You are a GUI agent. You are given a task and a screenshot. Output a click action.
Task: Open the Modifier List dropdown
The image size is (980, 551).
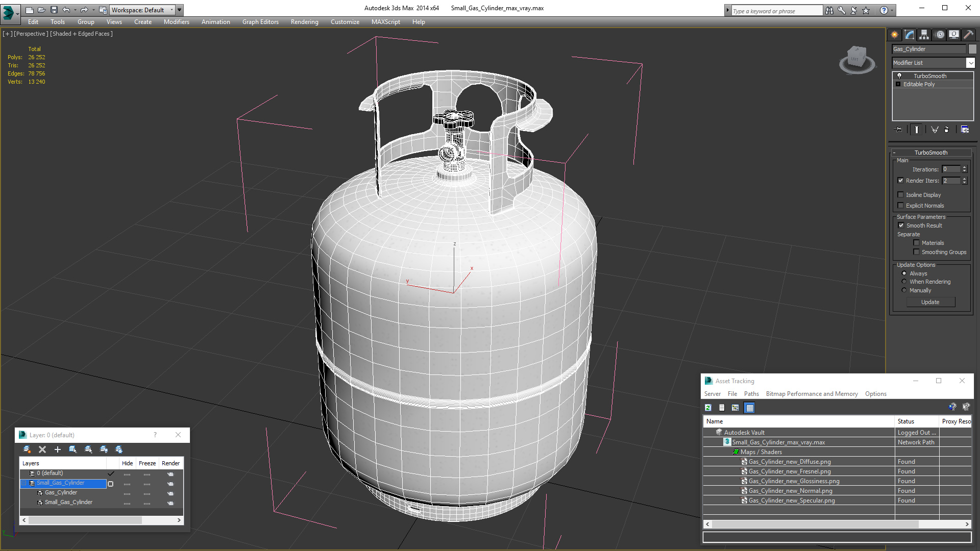pyautogui.click(x=970, y=63)
